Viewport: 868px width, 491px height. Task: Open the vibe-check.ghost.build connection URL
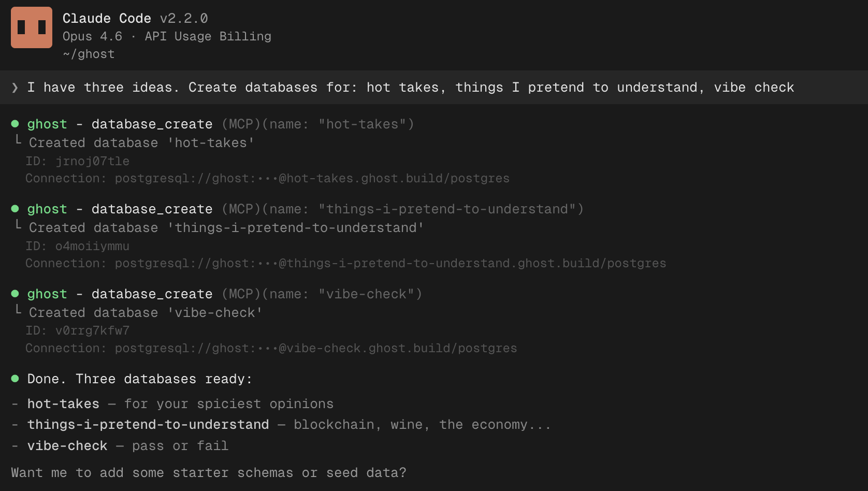point(315,349)
